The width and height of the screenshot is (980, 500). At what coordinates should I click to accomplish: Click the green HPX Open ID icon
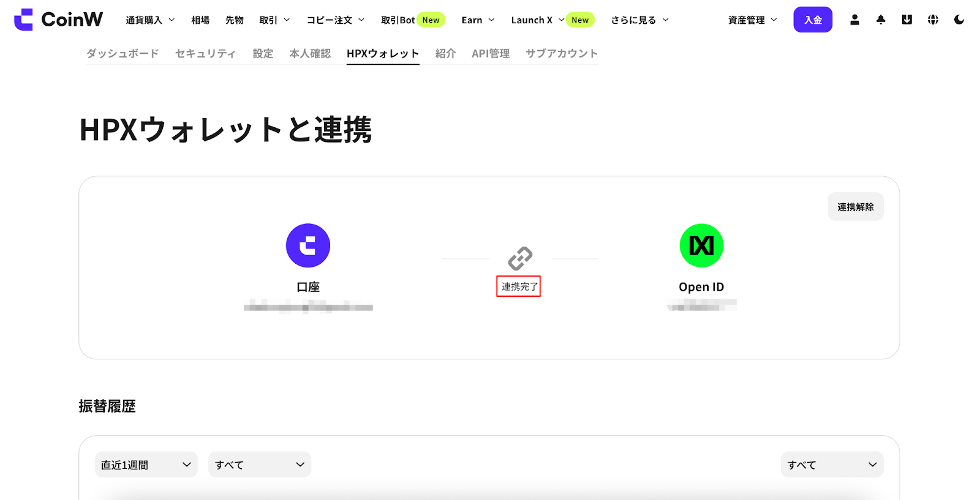coord(701,245)
